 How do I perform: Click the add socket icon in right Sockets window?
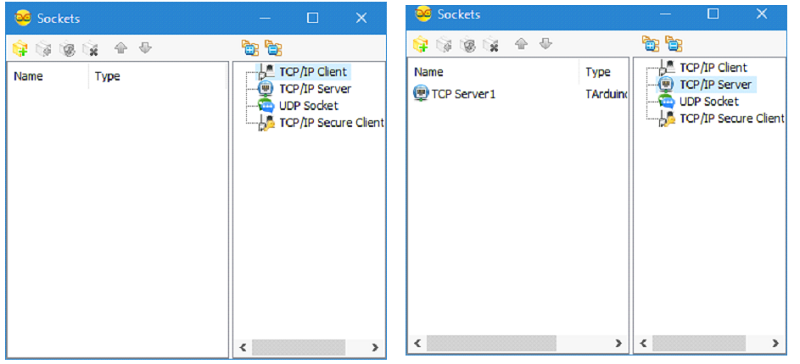420,44
